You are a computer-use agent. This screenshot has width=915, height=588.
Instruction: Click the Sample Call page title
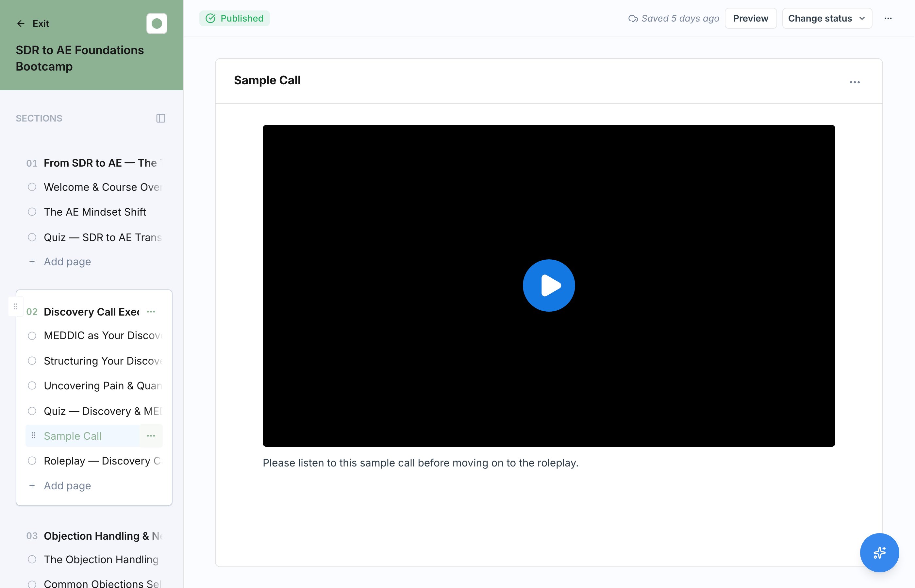pyautogui.click(x=267, y=80)
